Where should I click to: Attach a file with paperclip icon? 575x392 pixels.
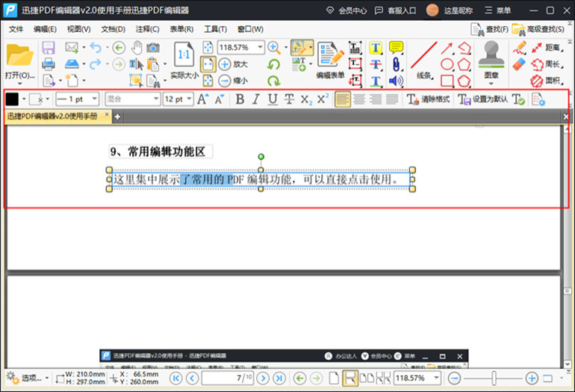[x=396, y=64]
